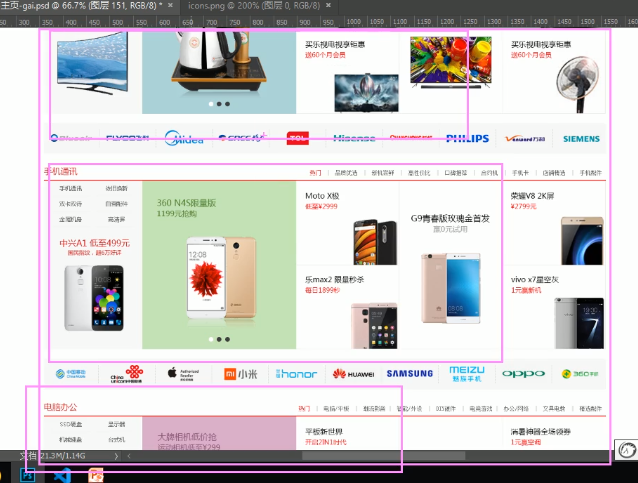This screenshot has height=483, width=638.
Task: Click the 小米 brand logo
Action: click(x=241, y=374)
